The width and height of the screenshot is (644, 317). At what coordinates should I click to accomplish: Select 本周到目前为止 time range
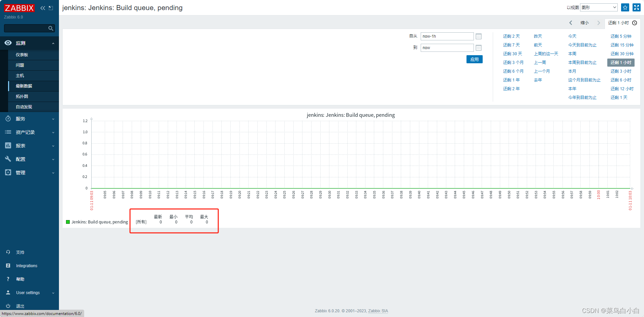pyautogui.click(x=582, y=63)
